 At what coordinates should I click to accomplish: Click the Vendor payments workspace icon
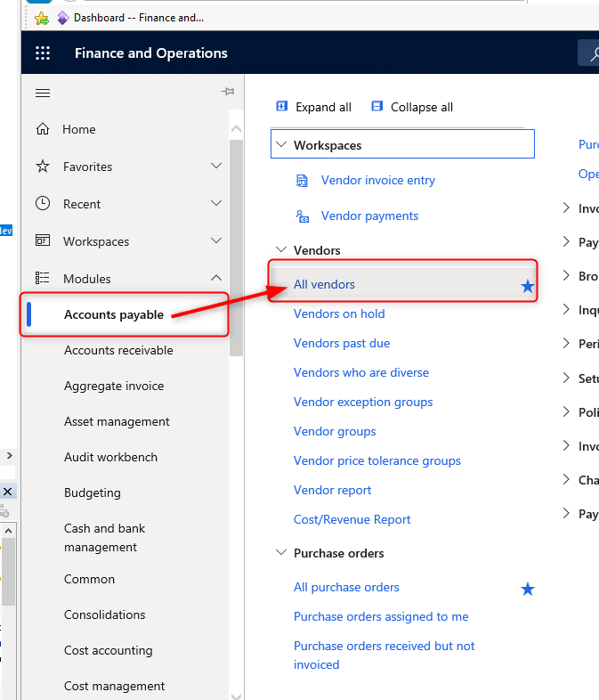(302, 216)
